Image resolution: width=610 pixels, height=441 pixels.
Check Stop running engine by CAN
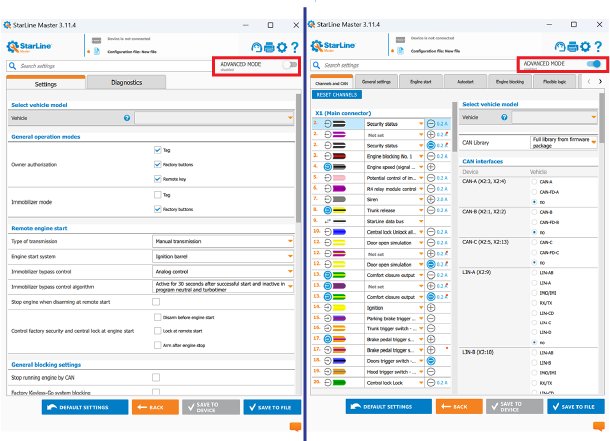[156, 377]
